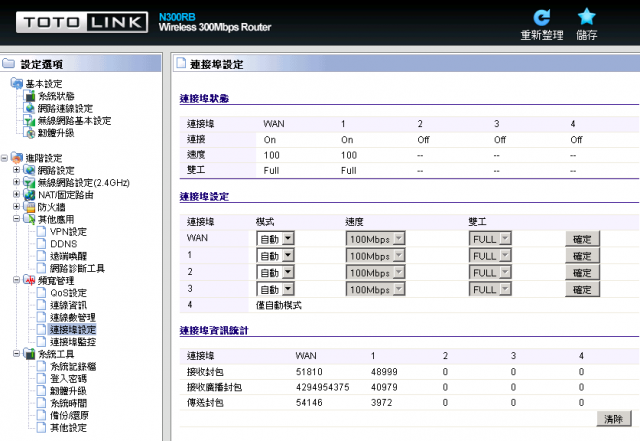Screen dimensions: 640x441
Task: Open 其他設定 page
Action: (68, 428)
